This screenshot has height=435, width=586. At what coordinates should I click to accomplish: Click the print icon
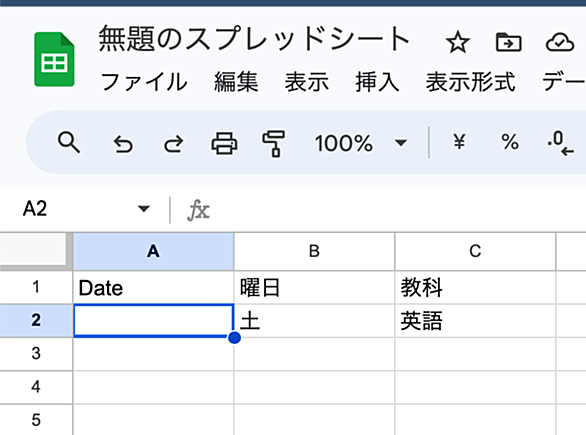[x=224, y=143]
